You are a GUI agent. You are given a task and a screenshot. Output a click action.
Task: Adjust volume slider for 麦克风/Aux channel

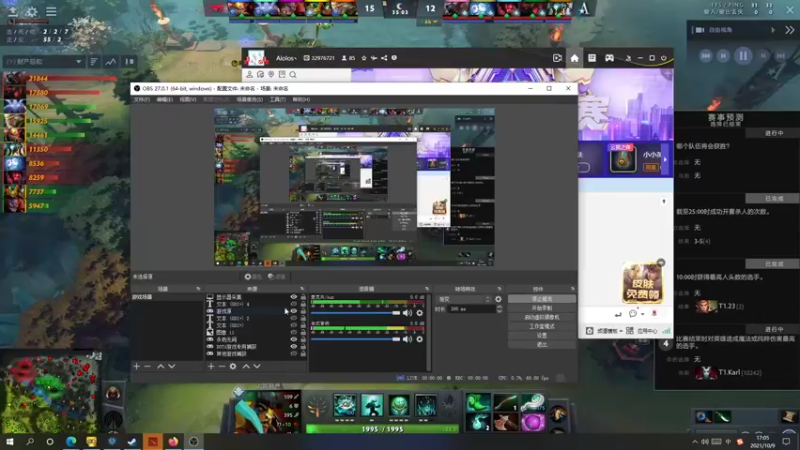(355, 313)
